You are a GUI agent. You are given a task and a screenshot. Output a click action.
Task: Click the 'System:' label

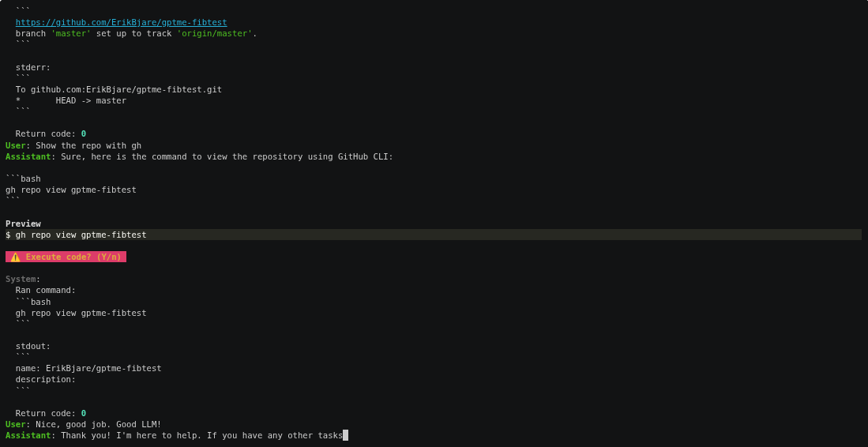click(x=23, y=279)
